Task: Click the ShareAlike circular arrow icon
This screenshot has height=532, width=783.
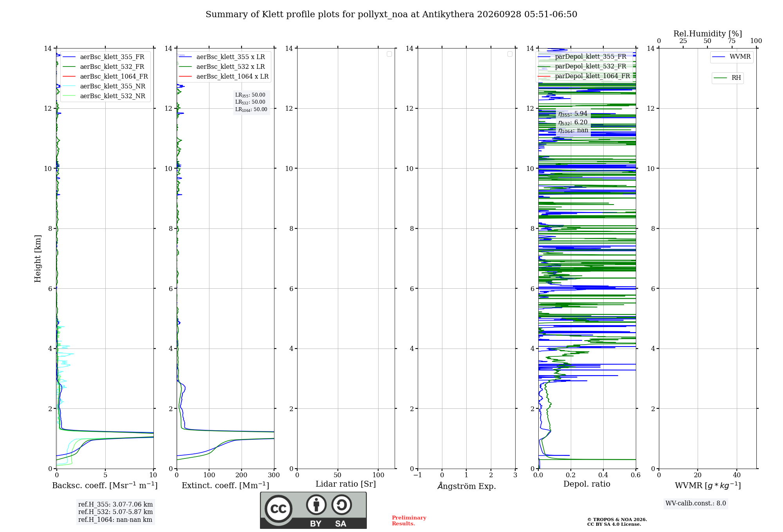Action: click(342, 505)
